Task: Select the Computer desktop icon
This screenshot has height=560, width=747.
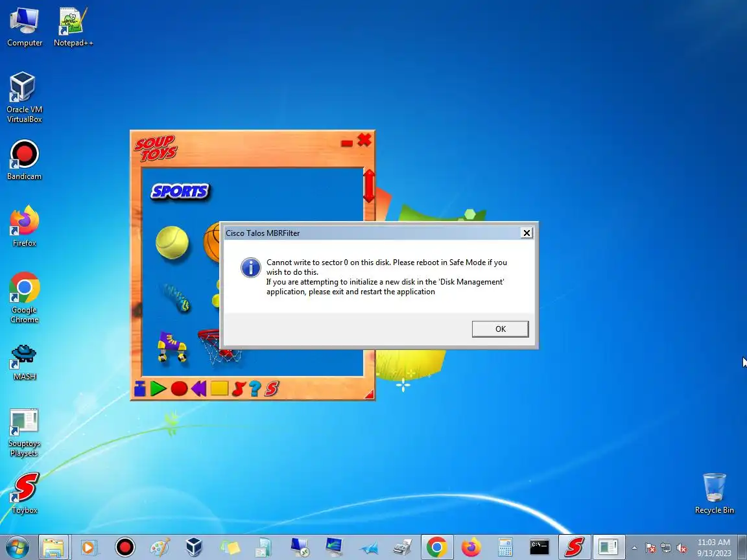Action: pyautogui.click(x=24, y=27)
